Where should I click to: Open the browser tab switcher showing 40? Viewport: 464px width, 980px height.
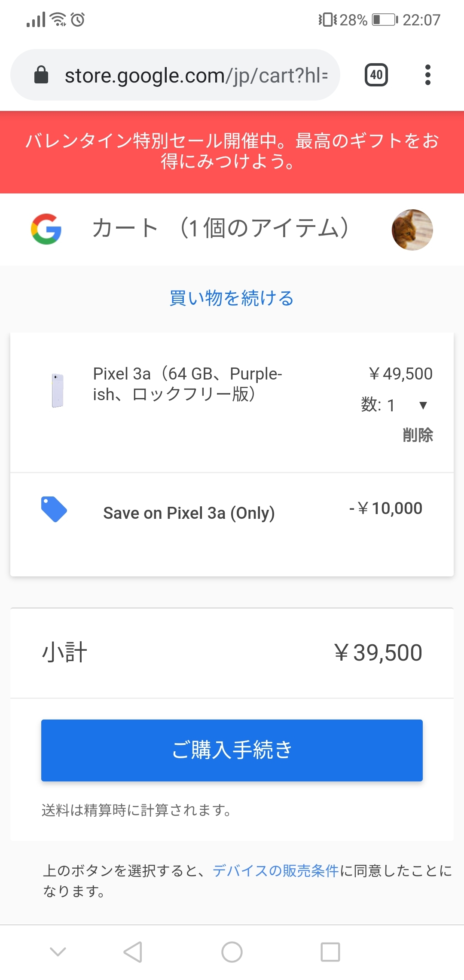(376, 75)
